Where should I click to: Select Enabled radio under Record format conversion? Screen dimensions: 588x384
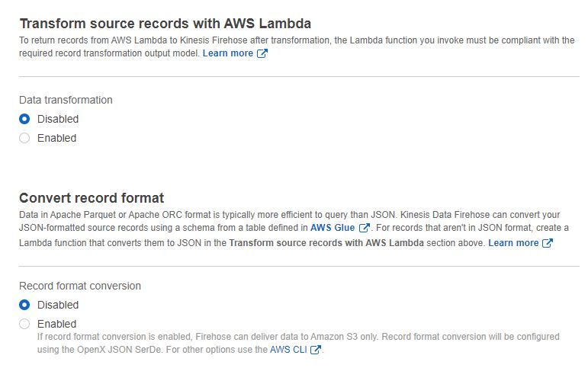24,324
